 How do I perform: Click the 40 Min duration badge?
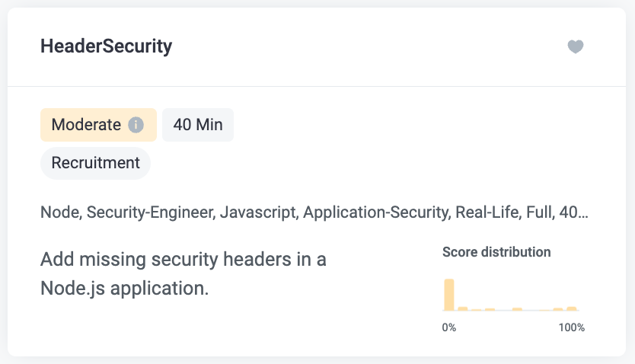[x=198, y=125]
